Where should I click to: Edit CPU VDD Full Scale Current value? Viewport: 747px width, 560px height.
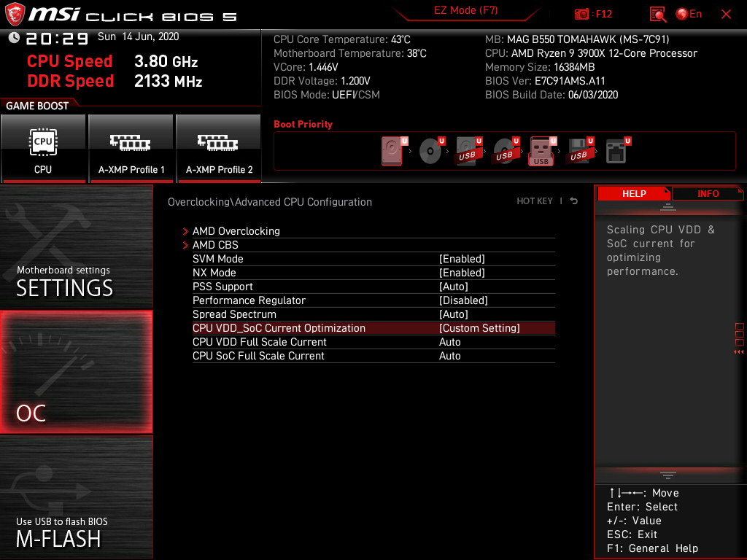pos(449,342)
